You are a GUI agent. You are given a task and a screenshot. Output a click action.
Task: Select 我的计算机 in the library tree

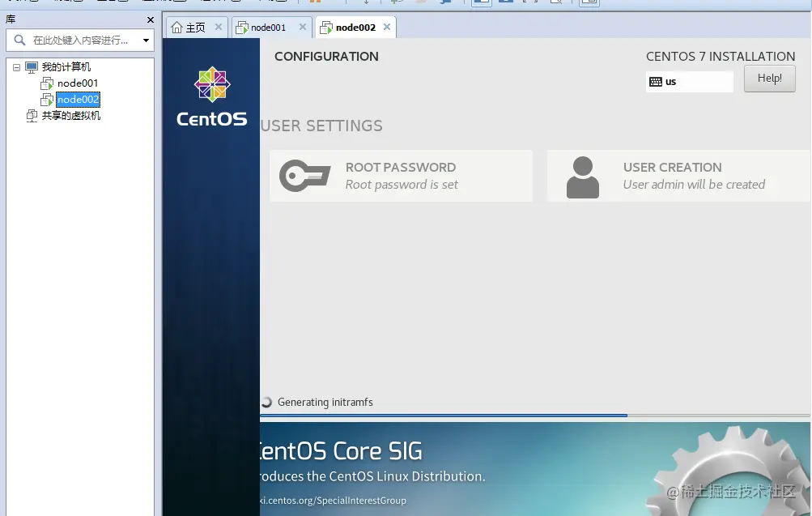pos(66,67)
